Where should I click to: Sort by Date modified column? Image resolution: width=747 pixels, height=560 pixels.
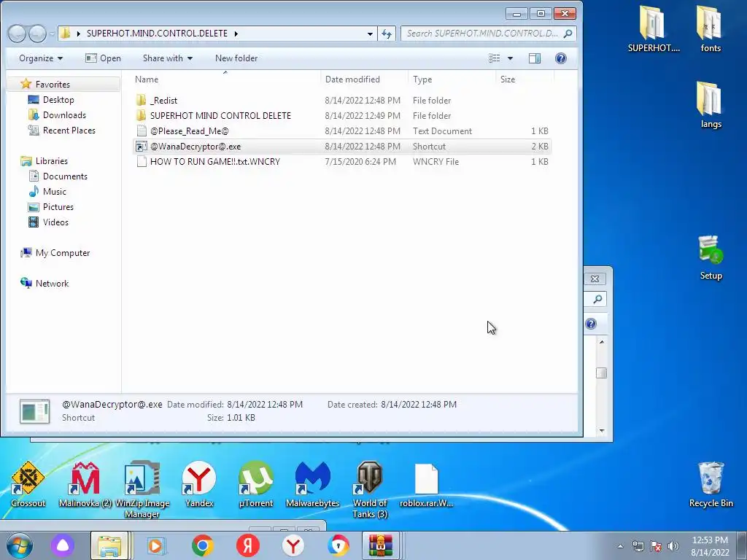[365, 79]
